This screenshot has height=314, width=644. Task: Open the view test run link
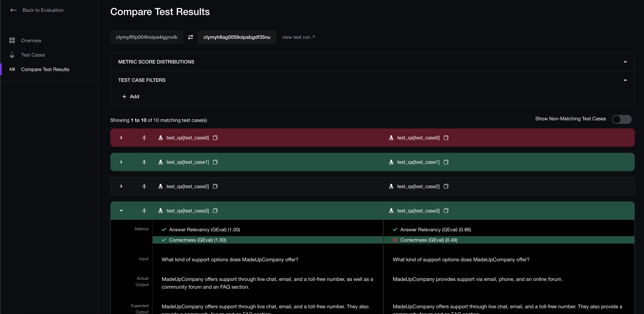tap(298, 37)
